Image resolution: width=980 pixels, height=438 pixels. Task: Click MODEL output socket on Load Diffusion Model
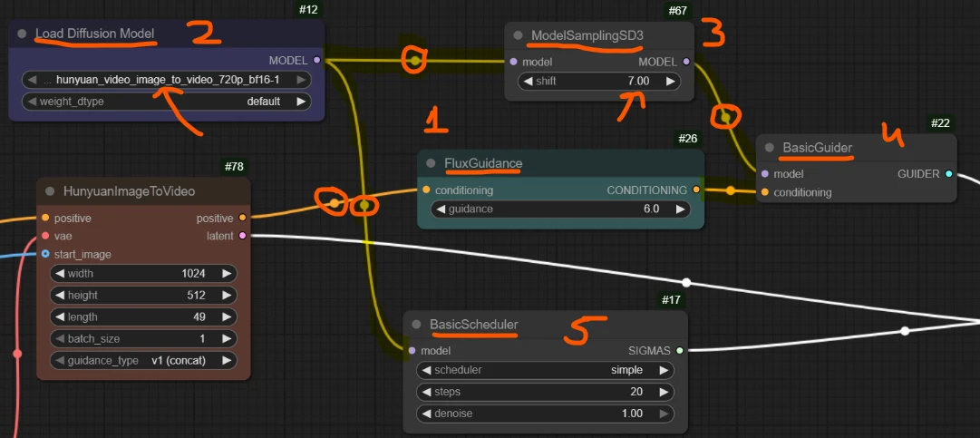315,60
